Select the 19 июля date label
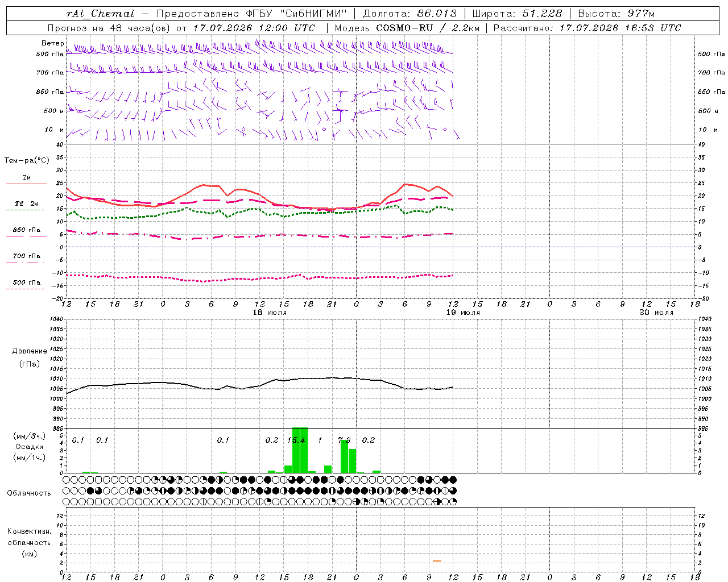The width and height of the screenshot is (728, 582). click(463, 313)
